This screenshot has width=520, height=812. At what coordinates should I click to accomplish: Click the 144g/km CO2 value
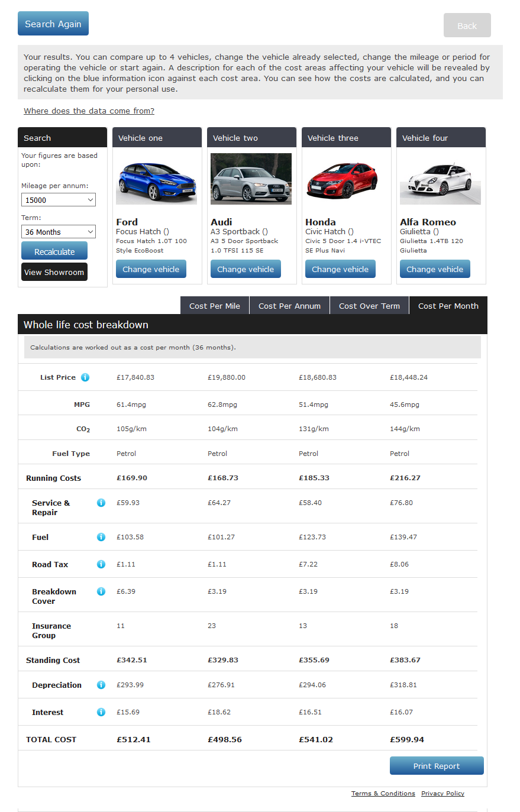[405, 429]
